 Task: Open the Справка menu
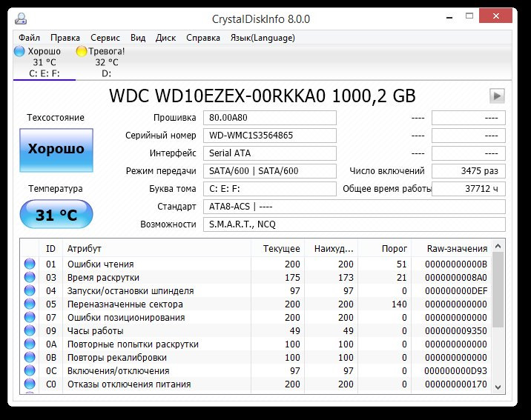pyautogui.click(x=203, y=38)
